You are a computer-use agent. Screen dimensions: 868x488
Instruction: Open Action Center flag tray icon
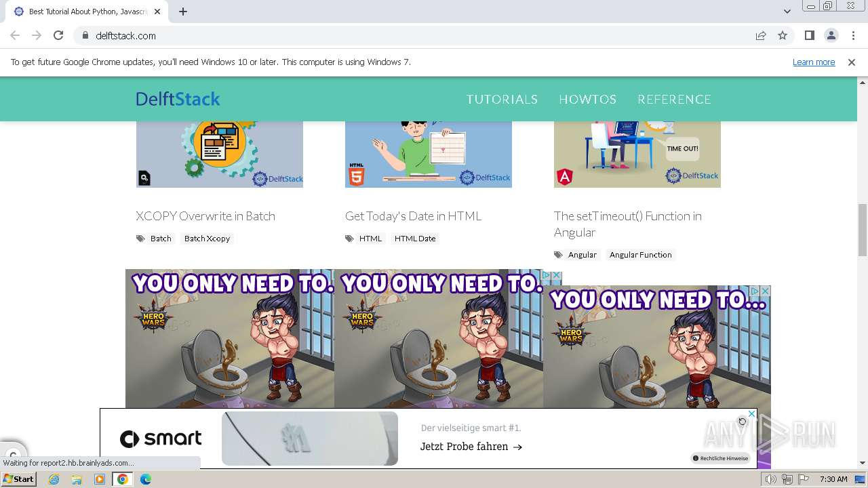804,479
